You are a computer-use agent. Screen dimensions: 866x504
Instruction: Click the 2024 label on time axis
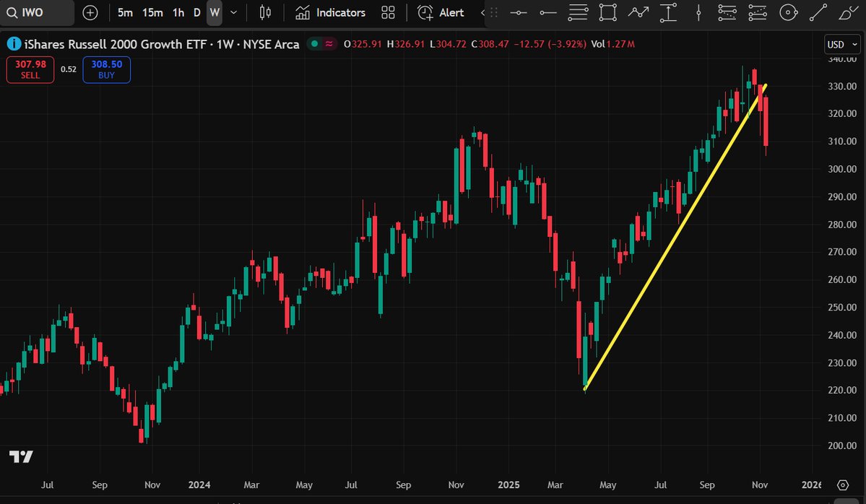click(199, 485)
